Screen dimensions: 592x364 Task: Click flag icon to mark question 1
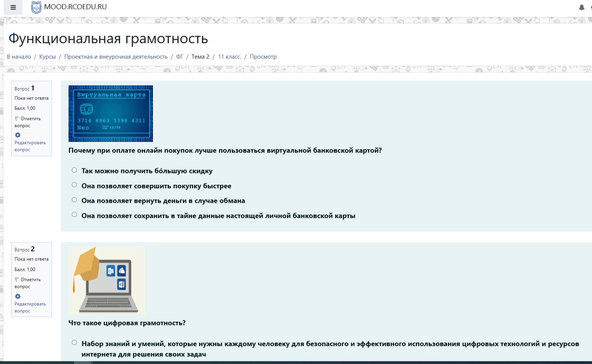pos(17,118)
